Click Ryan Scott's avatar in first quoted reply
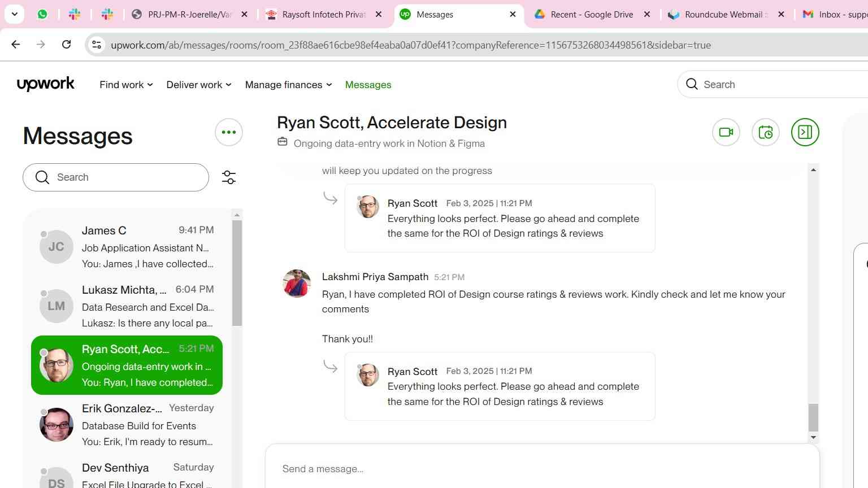Image resolution: width=868 pixels, height=488 pixels. point(368,207)
